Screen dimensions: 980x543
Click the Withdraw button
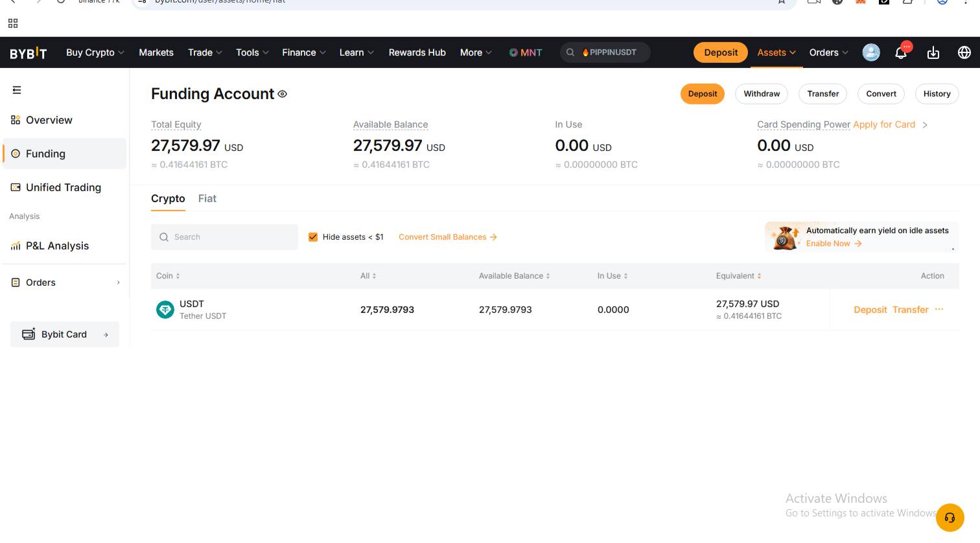pyautogui.click(x=762, y=94)
